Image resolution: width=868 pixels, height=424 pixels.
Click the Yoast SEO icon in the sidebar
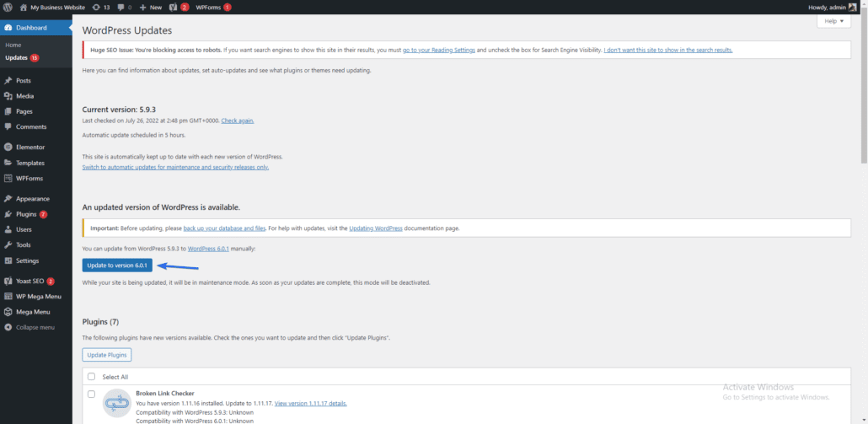click(8, 282)
